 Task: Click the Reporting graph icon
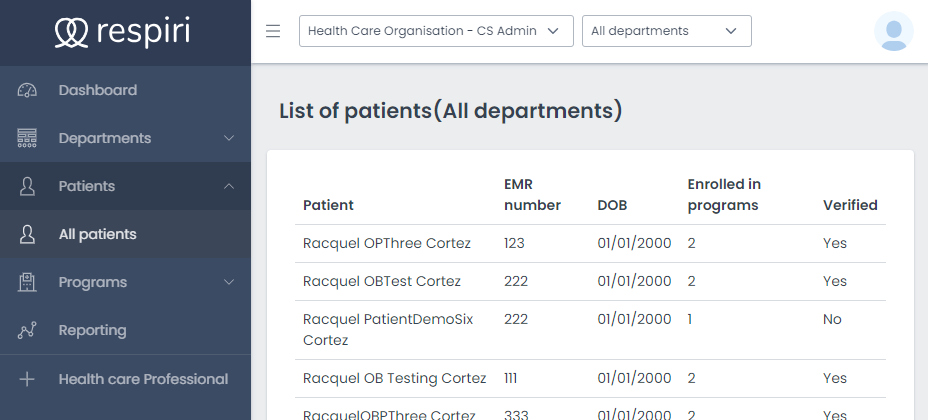pyautogui.click(x=28, y=330)
